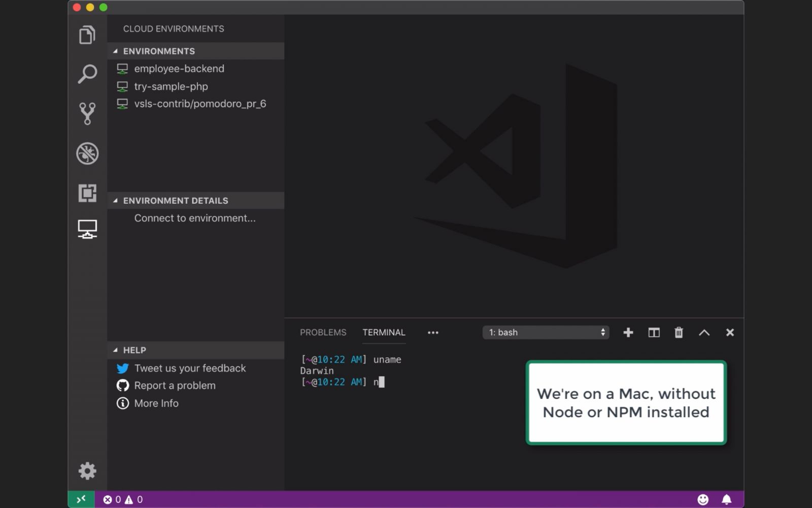Viewport: 812px width, 508px height.
Task: Select the Search icon in the activity bar
Action: coord(87,74)
